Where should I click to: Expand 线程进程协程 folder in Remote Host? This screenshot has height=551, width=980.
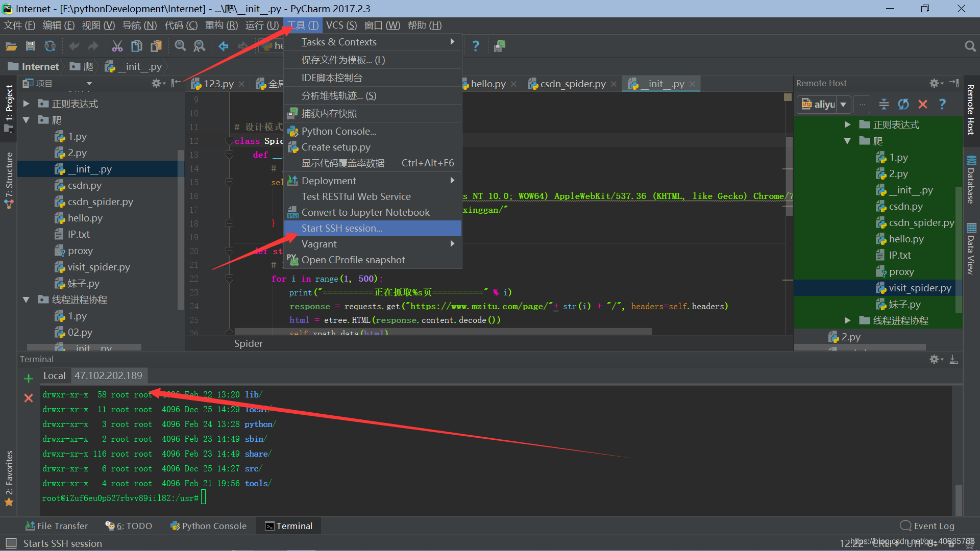pos(847,320)
